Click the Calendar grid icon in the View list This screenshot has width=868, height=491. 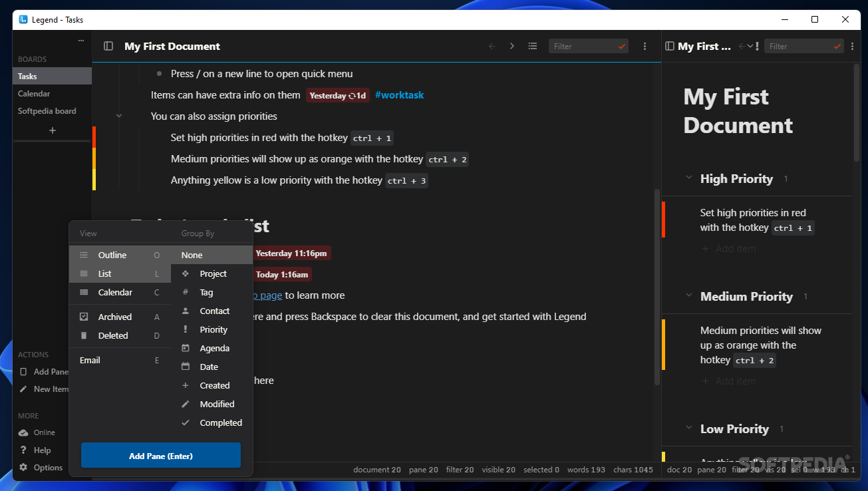point(84,292)
